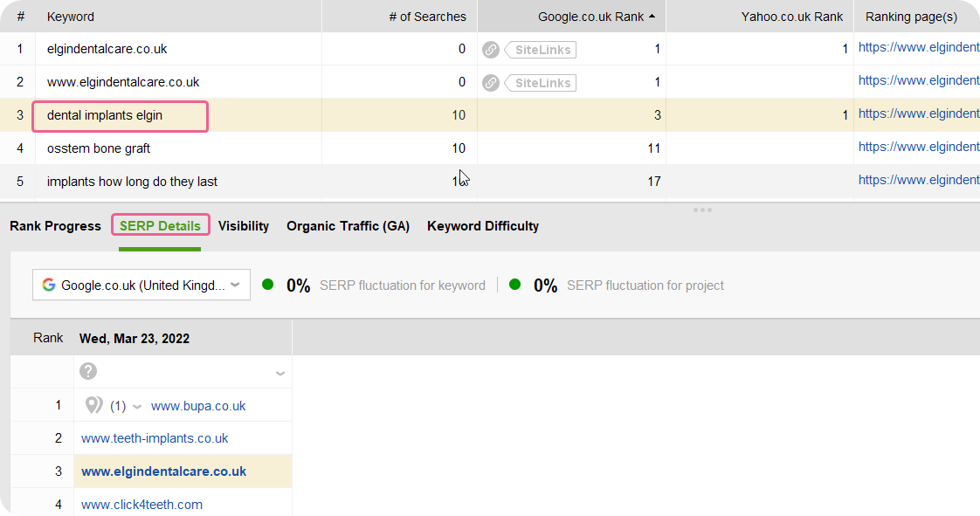Click the green dot beside project fluctuation
This screenshot has width=980, height=516.
(515, 285)
